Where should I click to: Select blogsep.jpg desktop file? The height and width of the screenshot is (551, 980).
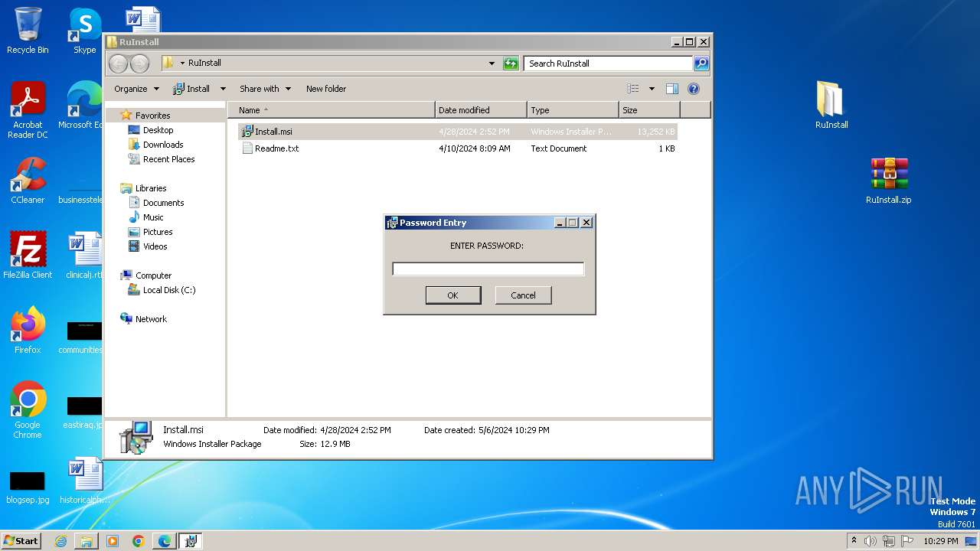pos(28,487)
